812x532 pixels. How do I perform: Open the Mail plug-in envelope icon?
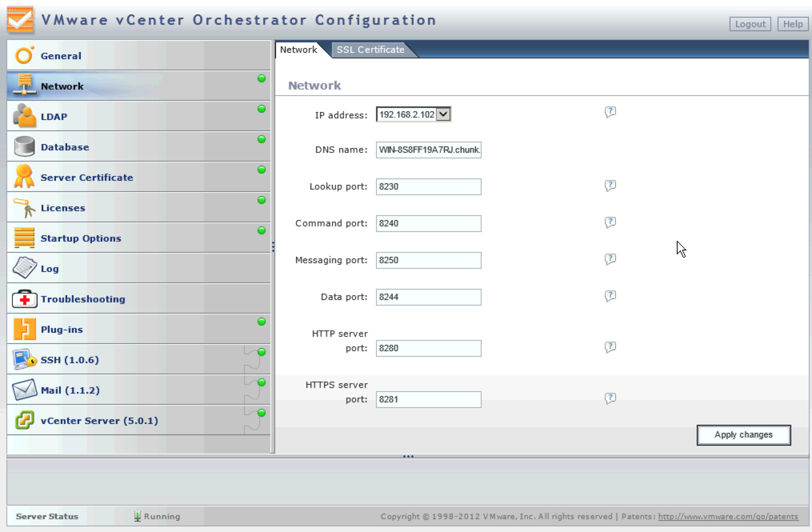tap(24, 390)
